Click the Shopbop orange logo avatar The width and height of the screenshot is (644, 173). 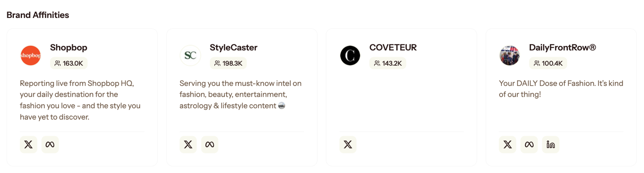tap(31, 56)
